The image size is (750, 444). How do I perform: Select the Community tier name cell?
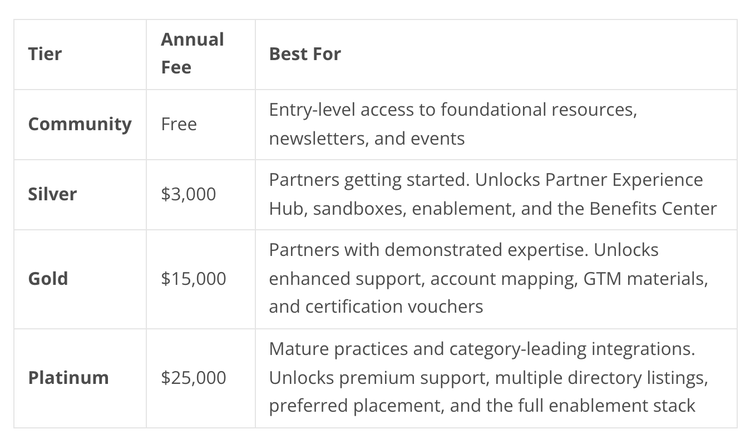[x=80, y=124]
